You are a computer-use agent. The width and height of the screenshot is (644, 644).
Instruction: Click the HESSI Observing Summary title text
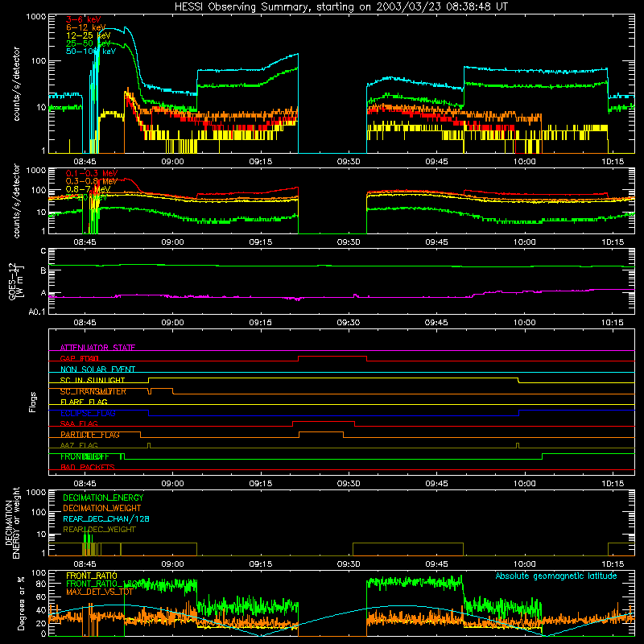click(x=341, y=7)
